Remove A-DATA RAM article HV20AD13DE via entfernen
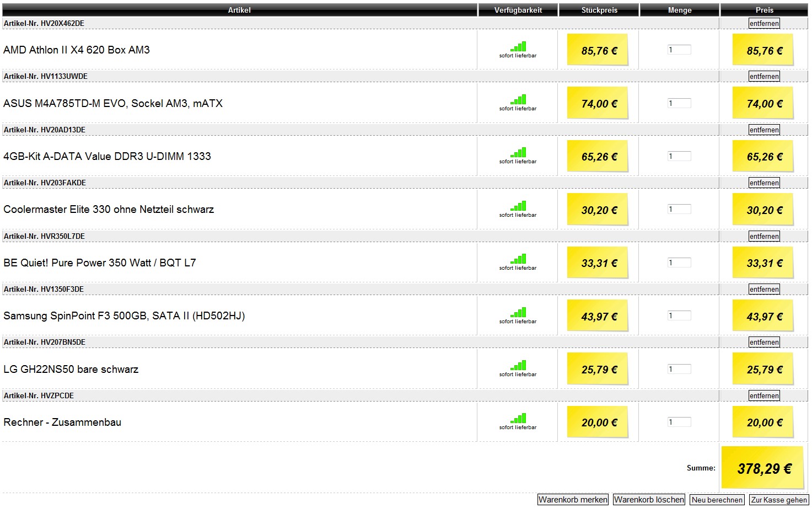This screenshot has height=508, width=812. 764,130
